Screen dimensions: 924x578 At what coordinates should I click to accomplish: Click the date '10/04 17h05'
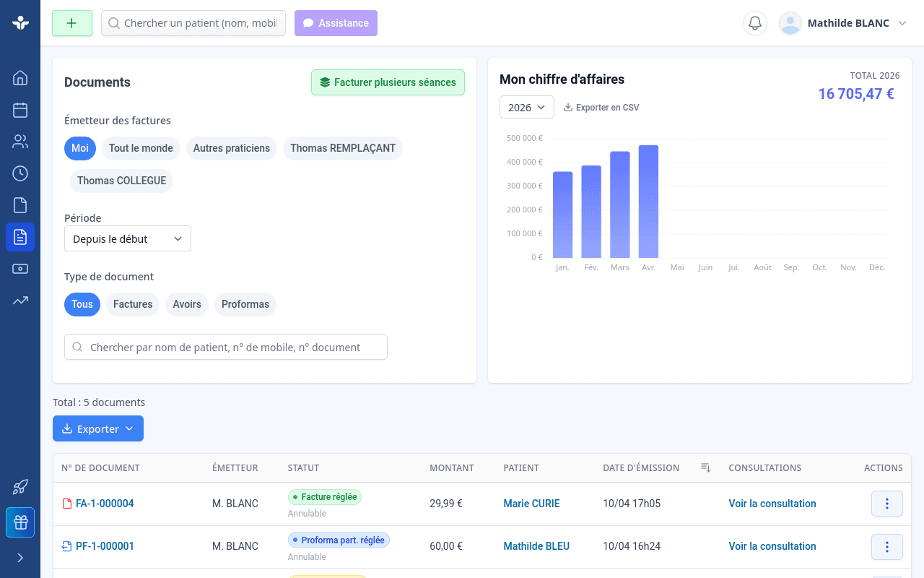click(632, 504)
